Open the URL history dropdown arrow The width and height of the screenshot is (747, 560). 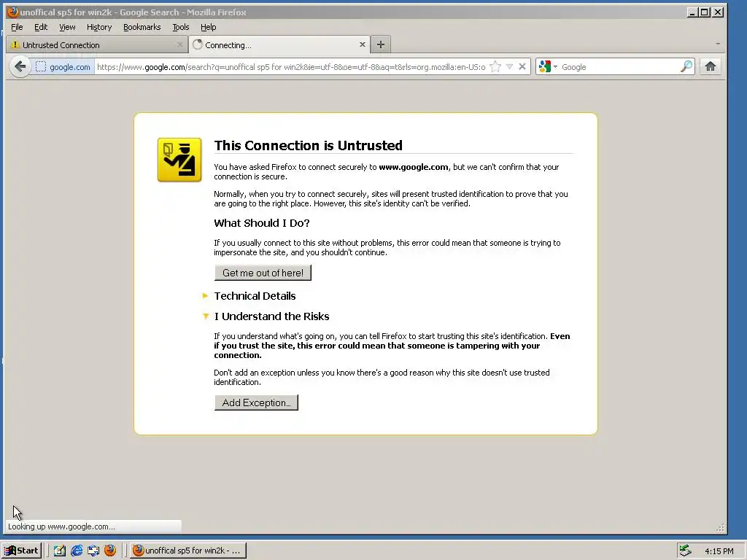click(509, 66)
